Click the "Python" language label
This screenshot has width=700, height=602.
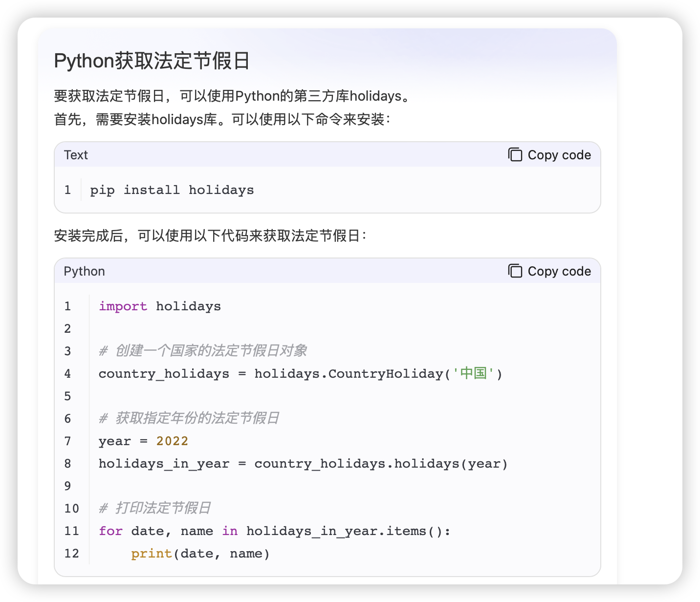point(84,271)
